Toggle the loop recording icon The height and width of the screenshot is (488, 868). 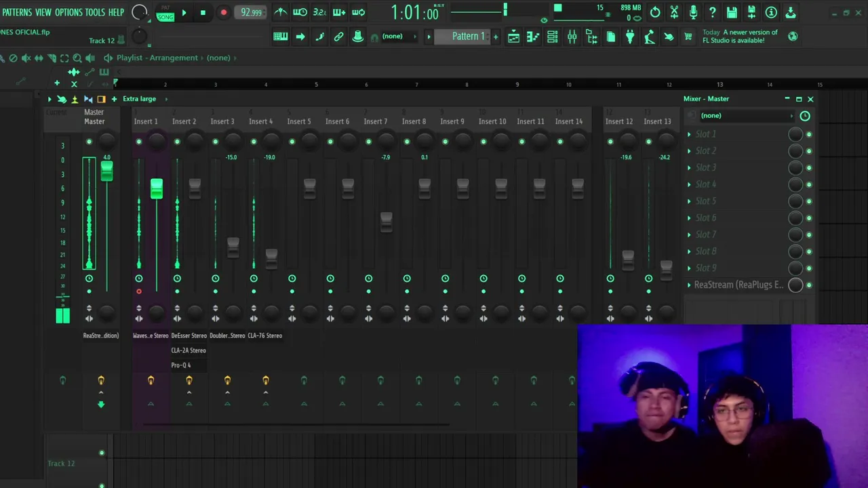[358, 12]
